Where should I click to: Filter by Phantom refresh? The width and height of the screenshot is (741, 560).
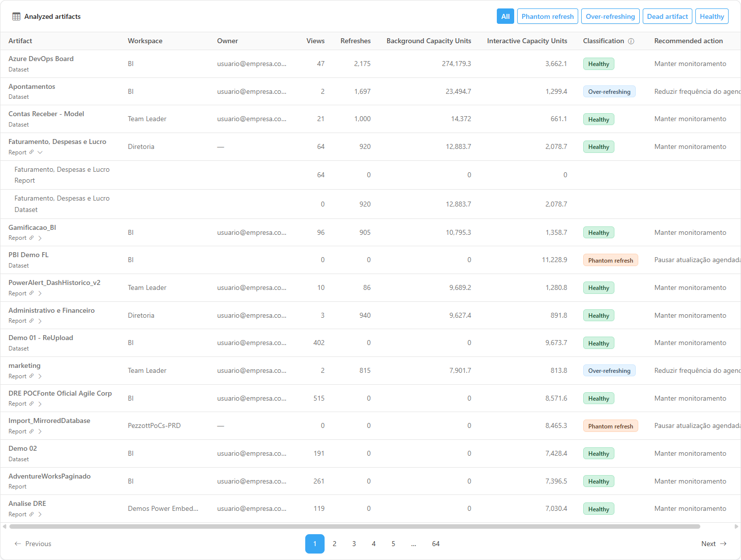point(547,16)
